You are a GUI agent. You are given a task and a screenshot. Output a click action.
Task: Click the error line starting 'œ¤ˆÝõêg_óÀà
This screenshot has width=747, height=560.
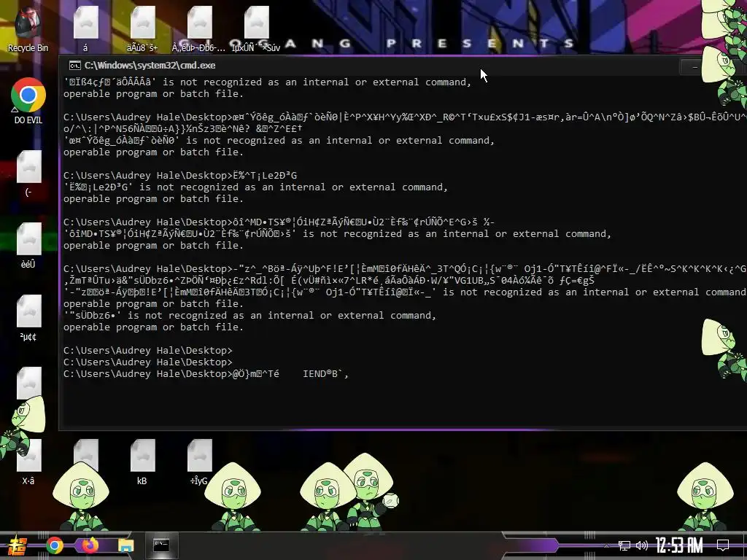(279, 141)
